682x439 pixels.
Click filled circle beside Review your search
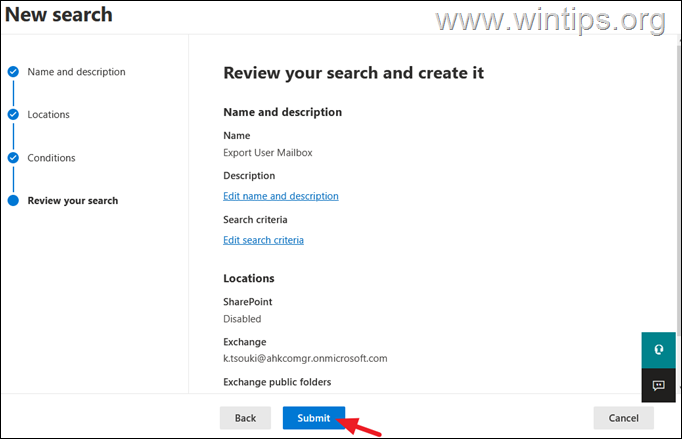pos(13,201)
